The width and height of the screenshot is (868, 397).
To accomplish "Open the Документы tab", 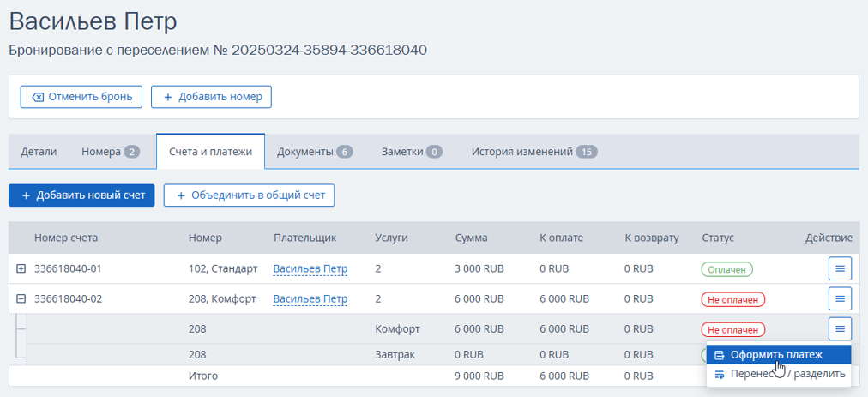I will click(315, 152).
